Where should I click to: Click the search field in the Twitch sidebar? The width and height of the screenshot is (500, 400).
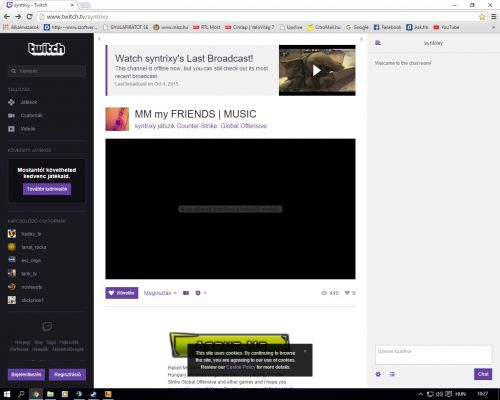pyautogui.click(x=47, y=71)
